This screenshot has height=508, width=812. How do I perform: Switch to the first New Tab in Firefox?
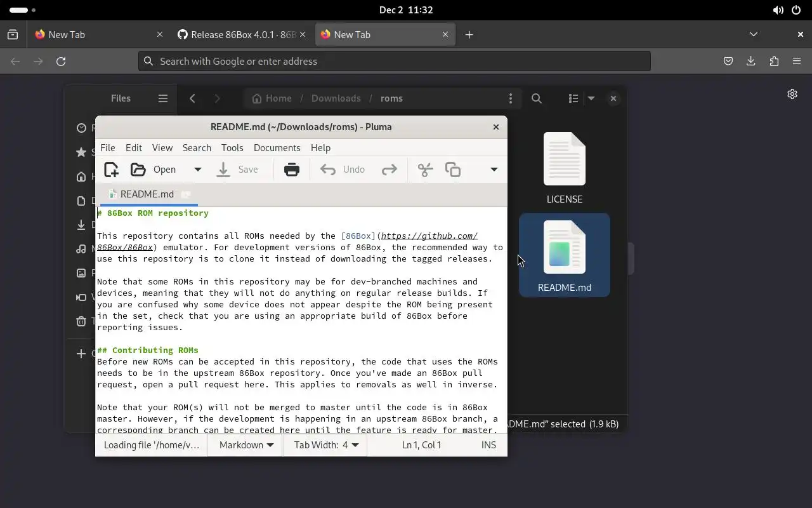tap(99, 35)
